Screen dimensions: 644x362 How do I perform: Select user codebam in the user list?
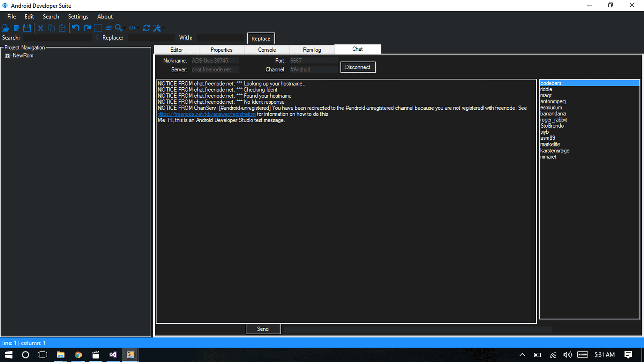tap(590, 83)
